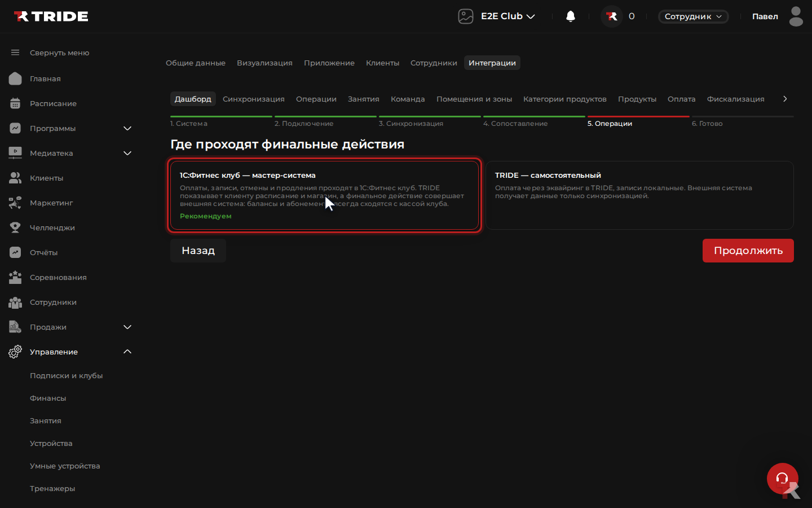Open Занятия under Управление sidebar
The width and height of the screenshot is (812, 508).
[x=46, y=421]
